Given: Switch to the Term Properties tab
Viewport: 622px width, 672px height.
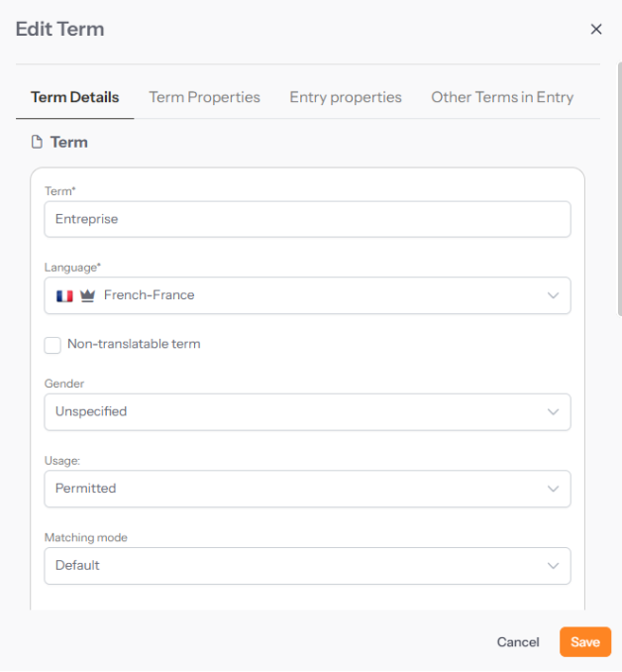Looking at the screenshot, I should [204, 97].
